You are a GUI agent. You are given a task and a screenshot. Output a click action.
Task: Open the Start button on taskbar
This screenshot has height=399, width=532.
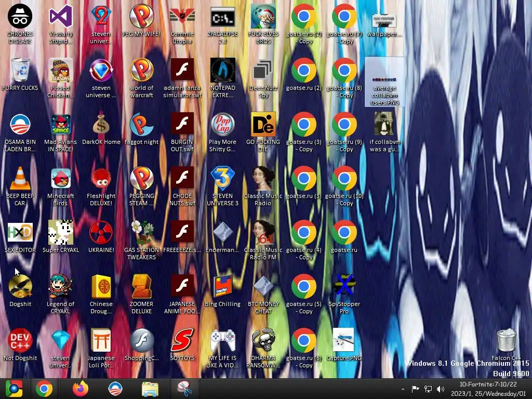click(x=14, y=389)
